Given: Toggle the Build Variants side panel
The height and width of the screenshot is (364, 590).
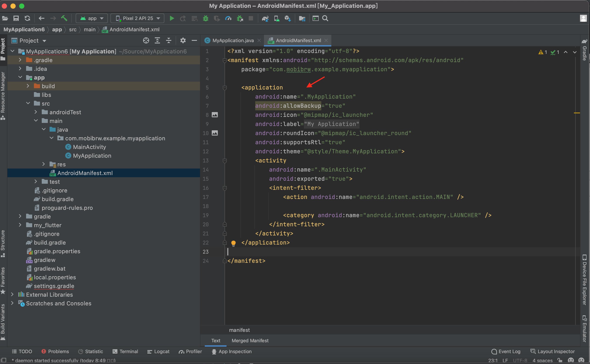Looking at the screenshot, I should pyautogui.click(x=3, y=322).
